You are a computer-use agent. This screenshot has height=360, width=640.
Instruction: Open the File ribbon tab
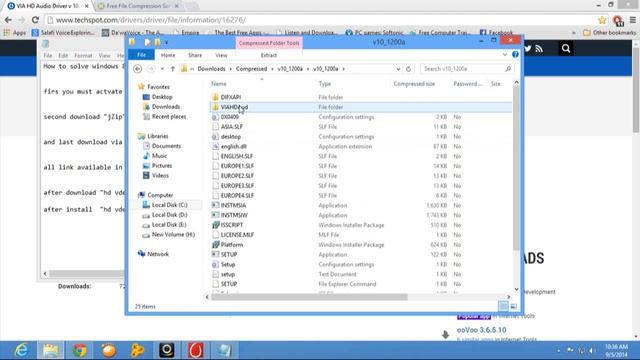coord(141,55)
